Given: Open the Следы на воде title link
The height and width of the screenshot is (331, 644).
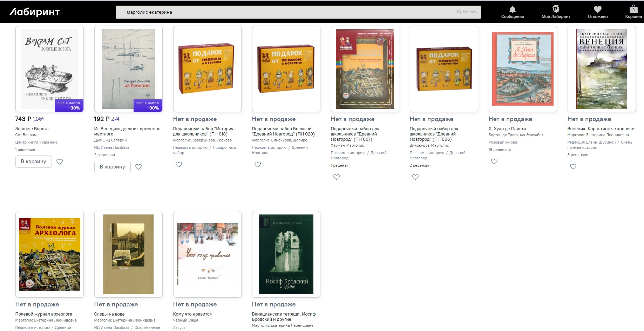Looking at the screenshot, I should [x=109, y=314].
